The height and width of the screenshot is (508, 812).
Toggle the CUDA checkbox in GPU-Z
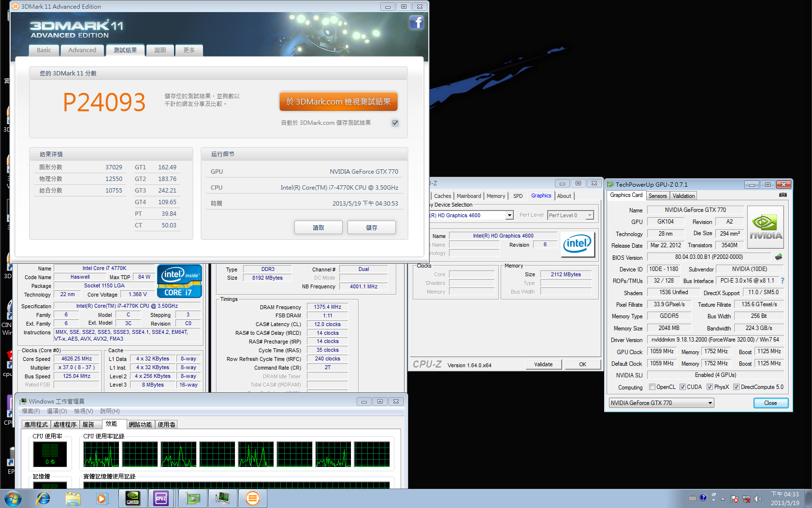(x=682, y=387)
